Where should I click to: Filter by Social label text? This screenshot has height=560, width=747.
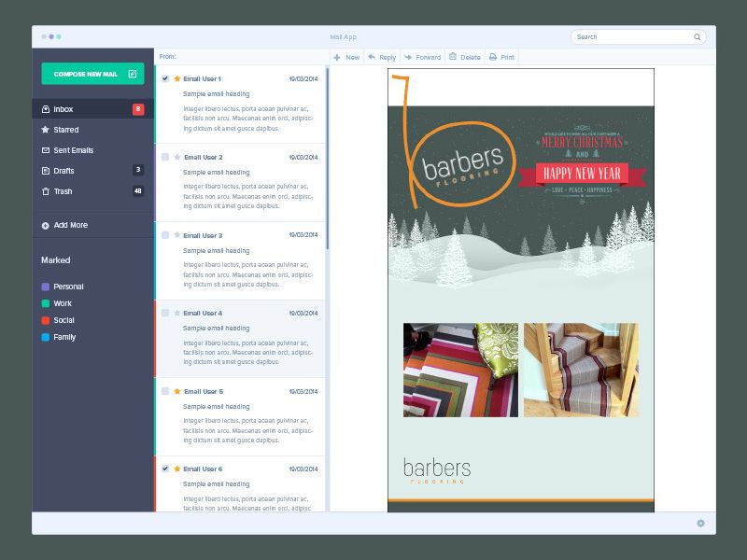click(x=63, y=320)
